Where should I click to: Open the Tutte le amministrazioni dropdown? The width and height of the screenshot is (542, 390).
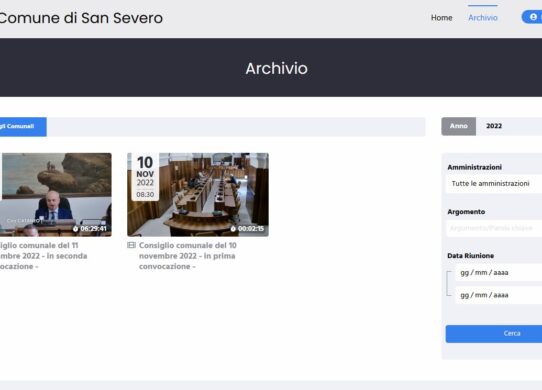(494, 184)
